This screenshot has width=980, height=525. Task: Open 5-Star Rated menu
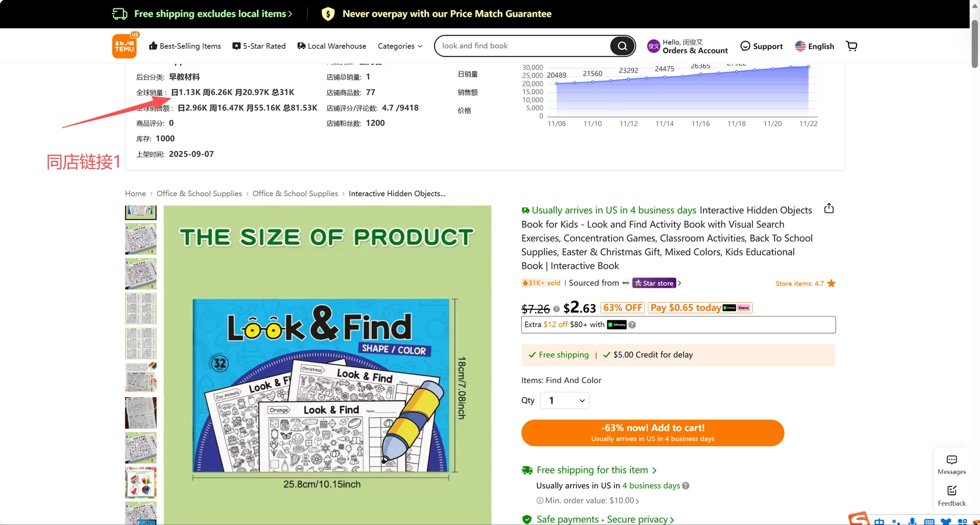259,46
